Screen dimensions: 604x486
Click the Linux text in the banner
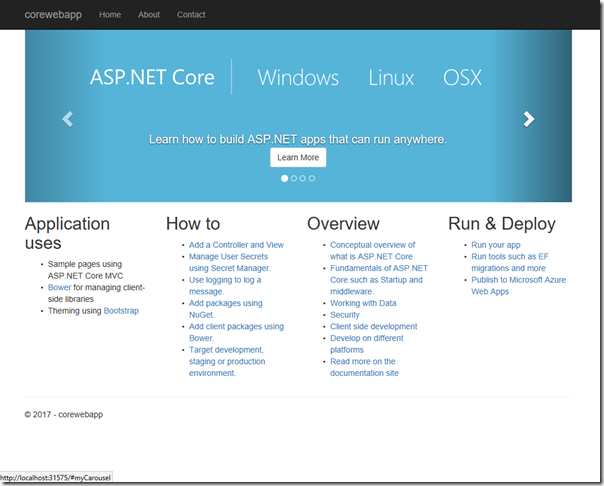coord(391,77)
